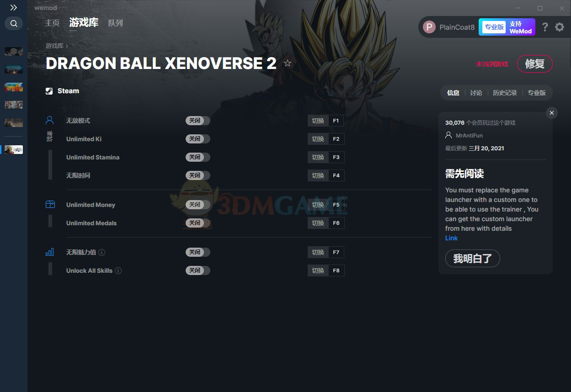Open first game thumbnail in sidebar
Viewport: 571px width, 392px height.
(14, 51)
